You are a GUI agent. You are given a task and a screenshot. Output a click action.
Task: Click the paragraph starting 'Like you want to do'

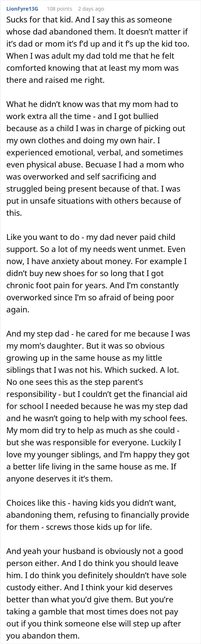(95, 273)
